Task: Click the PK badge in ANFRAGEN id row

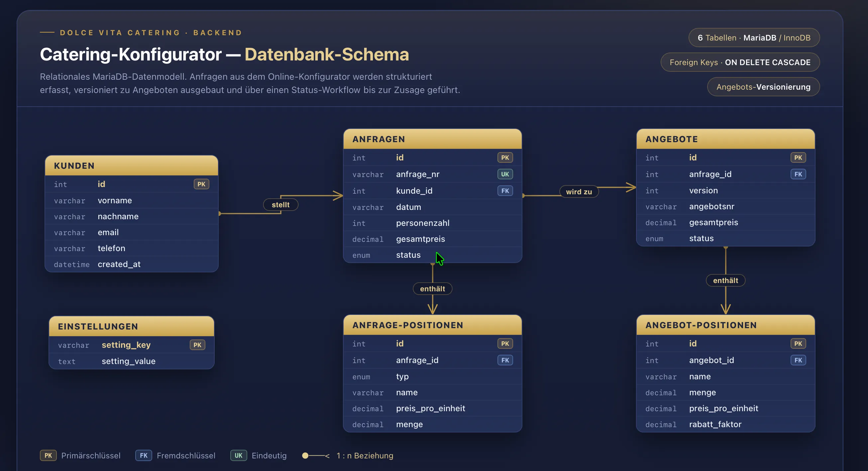Action: click(505, 157)
